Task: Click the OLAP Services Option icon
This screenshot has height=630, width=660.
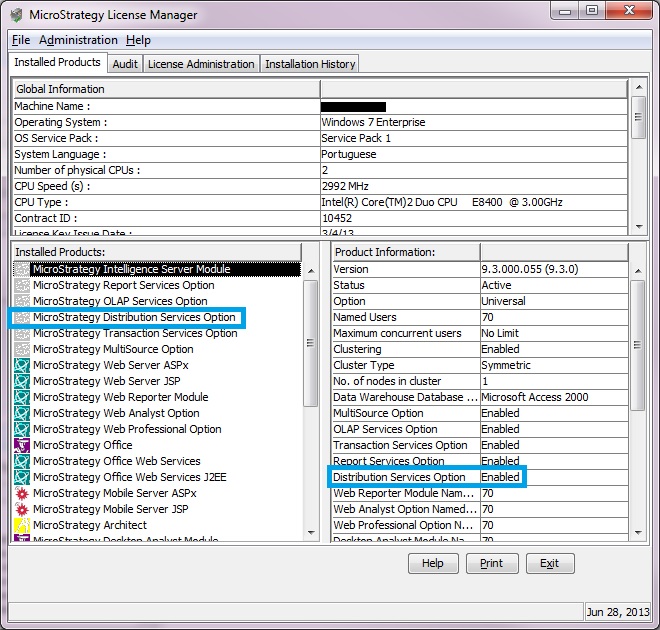Action: [x=22, y=301]
